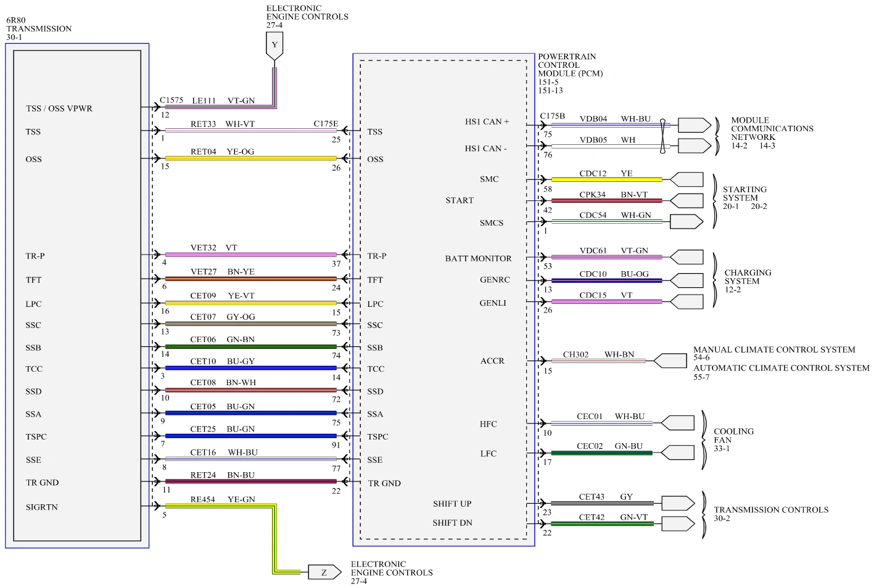
Task: Click the Z connector symbol at bottom
Action: coord(324,573)
